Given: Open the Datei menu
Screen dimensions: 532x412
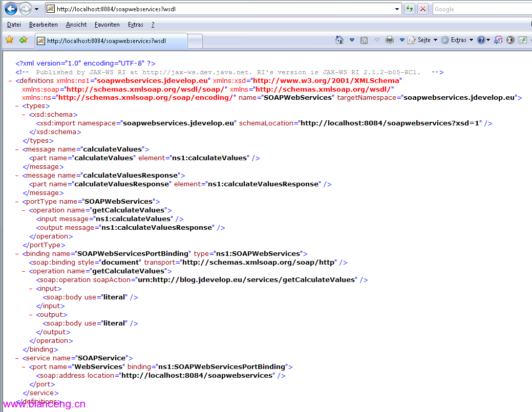Looking at the screenshot, I should (14, 25).
